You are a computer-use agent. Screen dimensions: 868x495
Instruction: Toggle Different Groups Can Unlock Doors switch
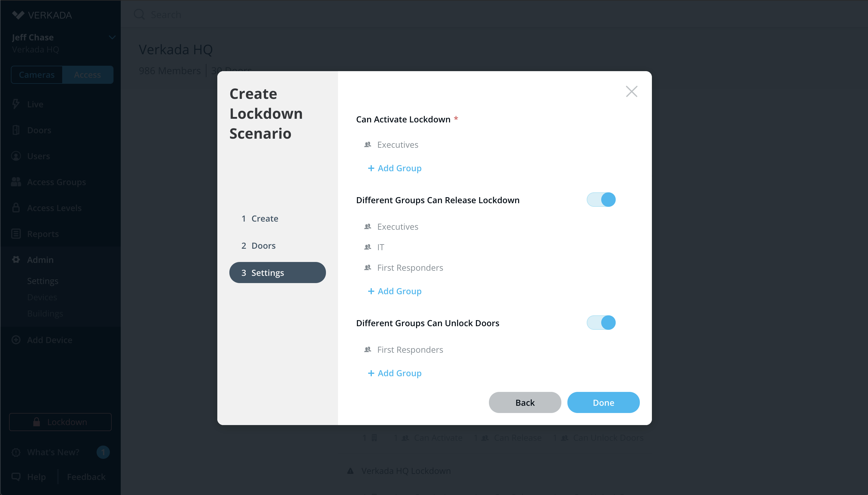(601, 322)
